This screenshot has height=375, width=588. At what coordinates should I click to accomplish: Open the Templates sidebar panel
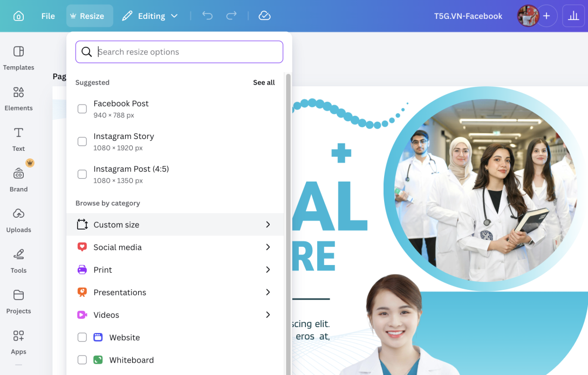[18, 58]
